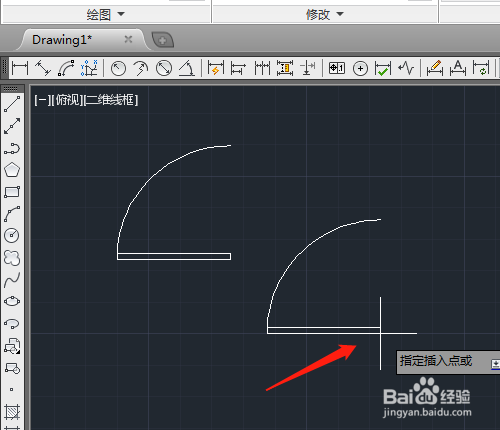Image resolution: width=500 pixels, height=430 pixels.
Task: Select the Inspection dimension tool
Action: [x=383, y=69]
